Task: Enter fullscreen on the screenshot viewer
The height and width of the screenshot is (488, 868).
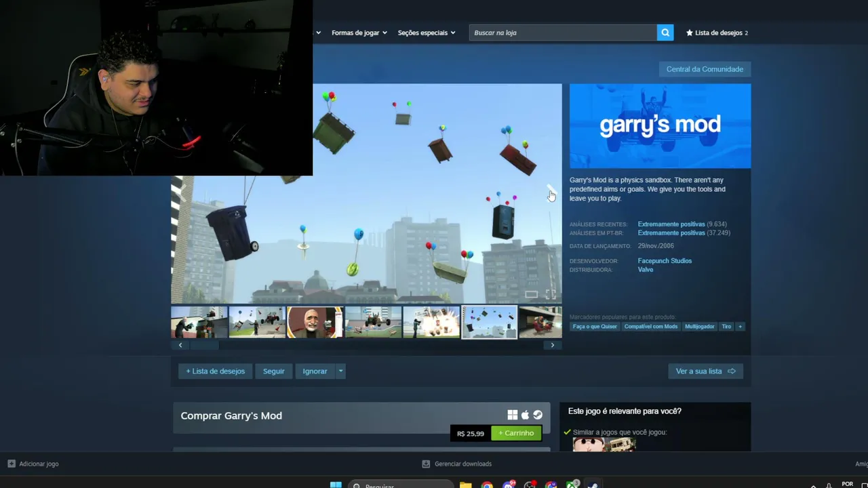Action: click(551, 294)
